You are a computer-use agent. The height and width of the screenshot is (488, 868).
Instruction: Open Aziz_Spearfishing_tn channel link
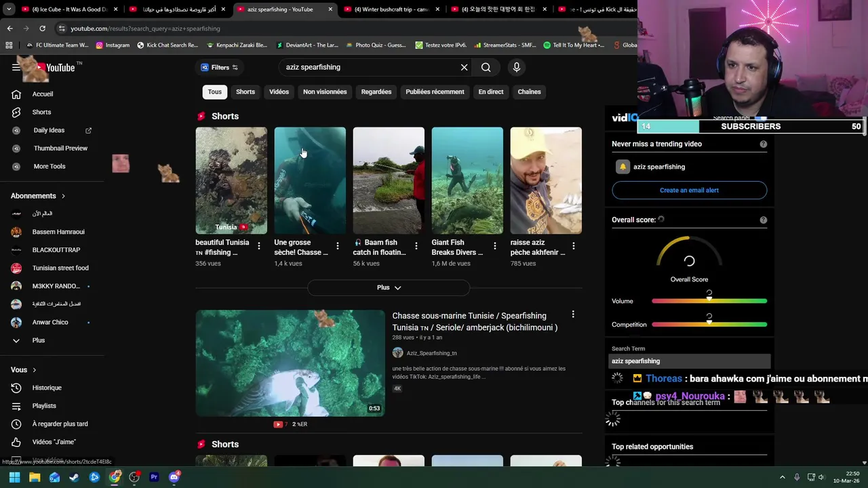point(431,353)
